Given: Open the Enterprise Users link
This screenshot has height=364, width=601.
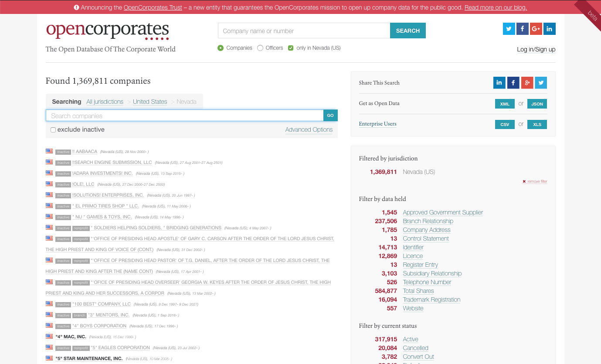Looking at the screenshot, I should pyautogui.click(x=377, y=124).
